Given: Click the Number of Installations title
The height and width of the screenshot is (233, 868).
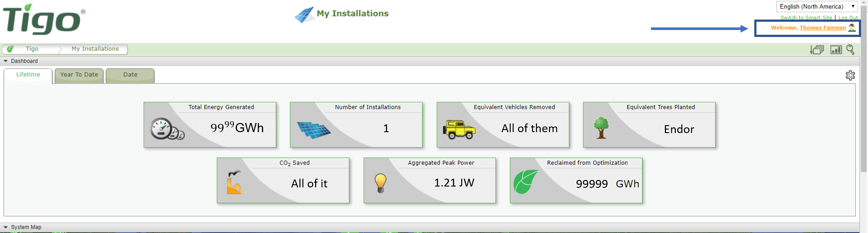Looking at the screenshot, I should tap(368, 107).
